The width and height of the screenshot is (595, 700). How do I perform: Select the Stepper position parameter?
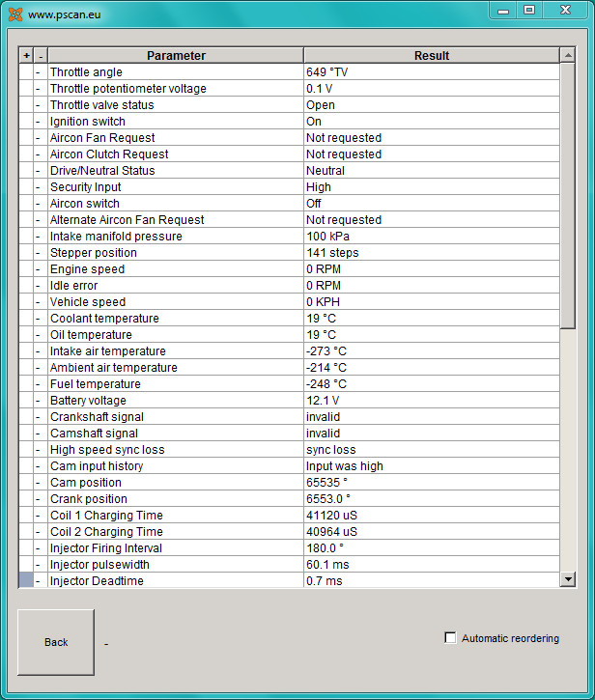coord(176,252)
